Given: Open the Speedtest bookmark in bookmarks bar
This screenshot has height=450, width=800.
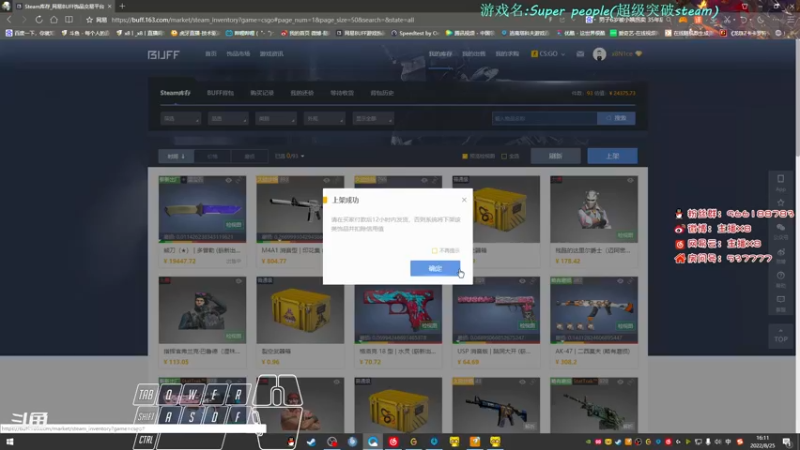Looking at the screenshot, I should point(415,33).
